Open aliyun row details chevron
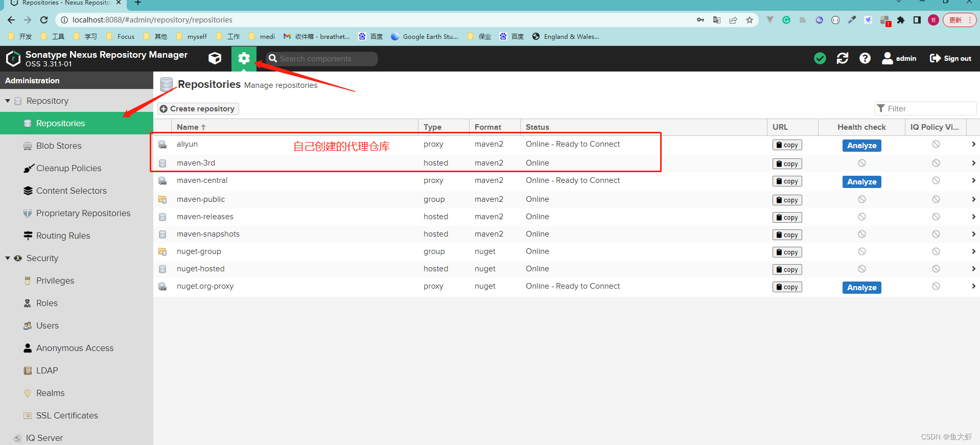980x445 pixels. click(x=973, y=145)
